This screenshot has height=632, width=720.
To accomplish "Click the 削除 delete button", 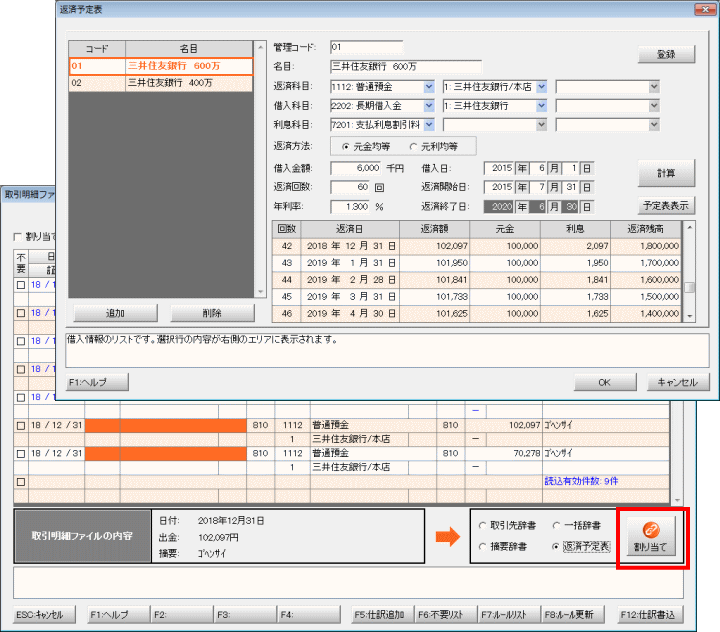I will coord(212,313).
